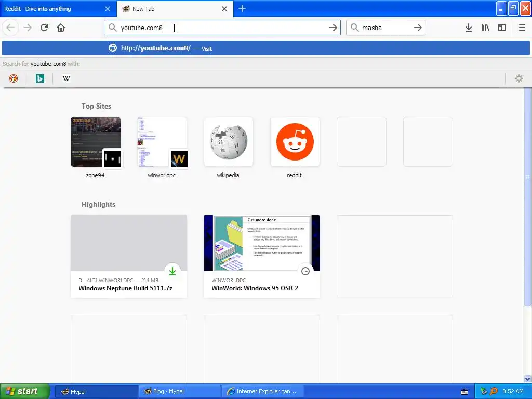
Task: Go back with the back arrow button
Action: coord(10,28)
